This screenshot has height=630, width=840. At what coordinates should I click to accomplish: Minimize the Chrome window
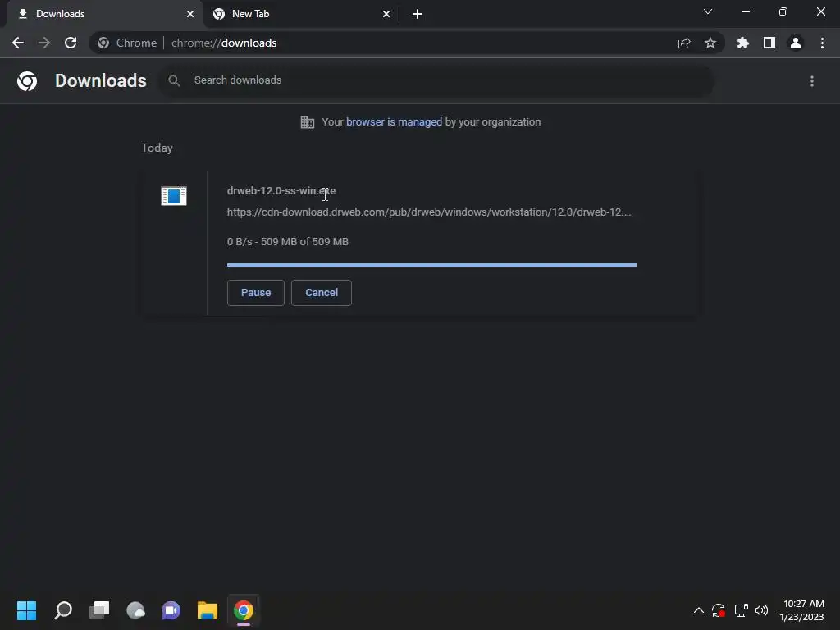pos(745,11)
